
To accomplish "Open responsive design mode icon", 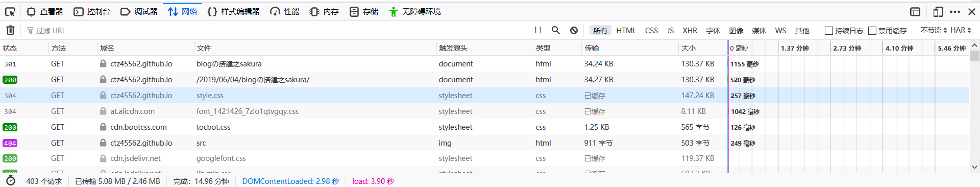I will tap(938, 11).
